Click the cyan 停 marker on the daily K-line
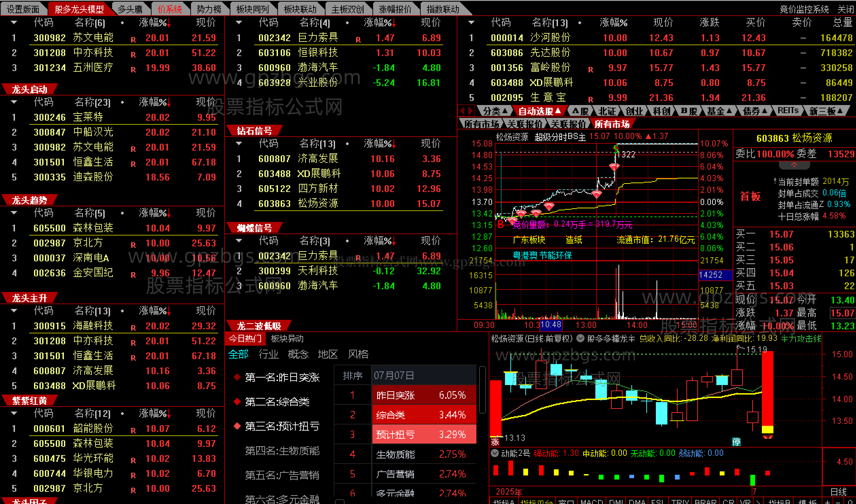Screen dimensions: 856x504 (736, 441)
